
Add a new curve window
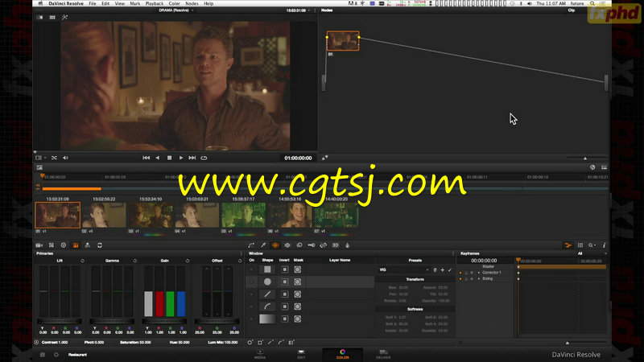point(281,342)
